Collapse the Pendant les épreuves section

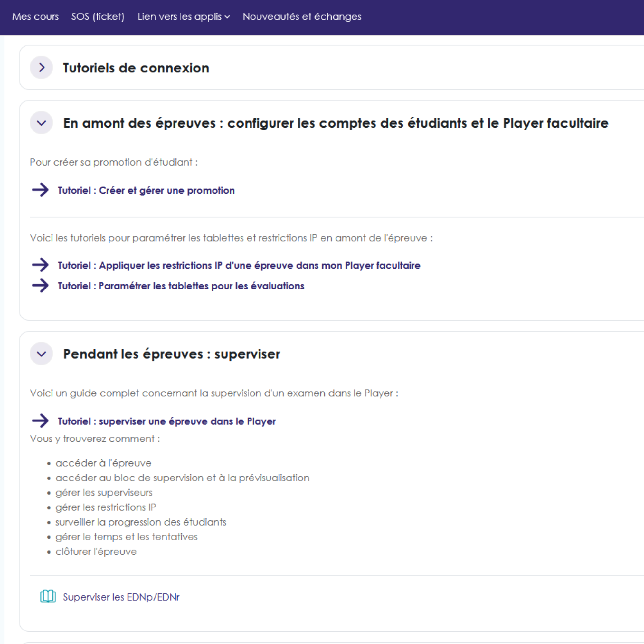pos(41,354)
